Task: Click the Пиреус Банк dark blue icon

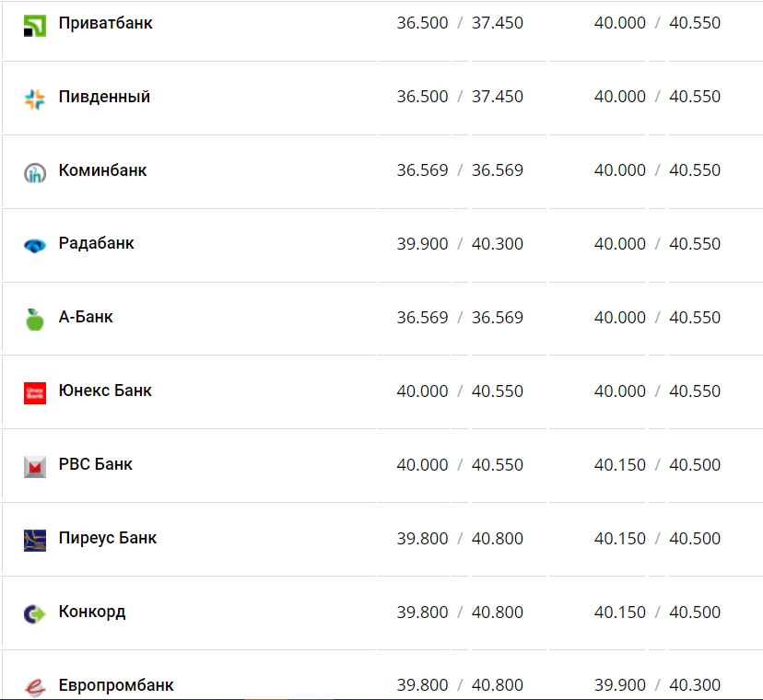Action: [x=35, y=540]
